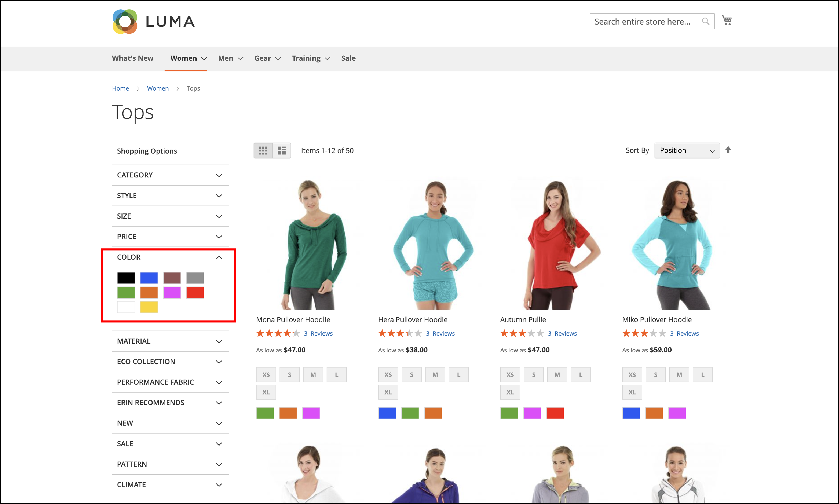Expand the ECO COLLECTION filter

170,362
